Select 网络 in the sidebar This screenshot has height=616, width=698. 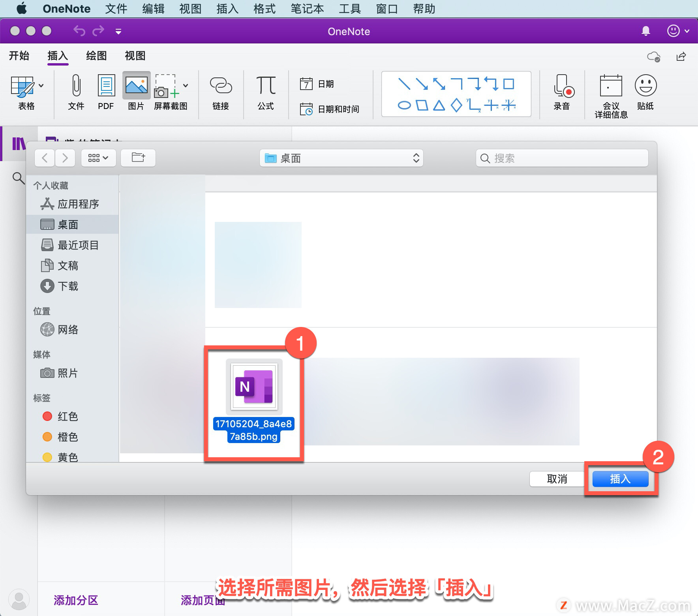click(x=73, y=330)
